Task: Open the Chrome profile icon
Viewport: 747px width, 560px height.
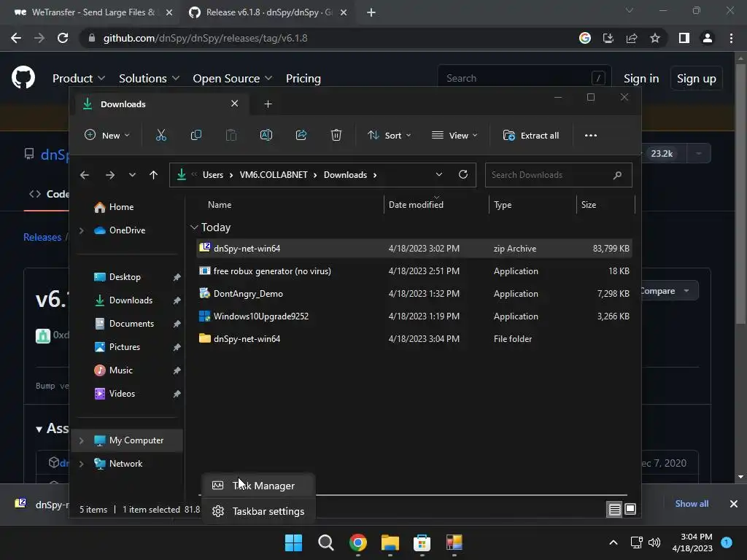Action: coord(708,38)
